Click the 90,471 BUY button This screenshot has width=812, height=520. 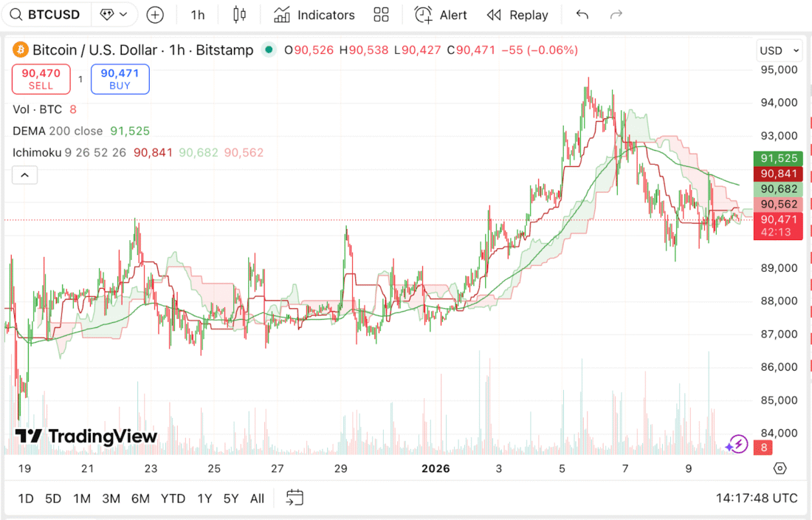(120, 79)
